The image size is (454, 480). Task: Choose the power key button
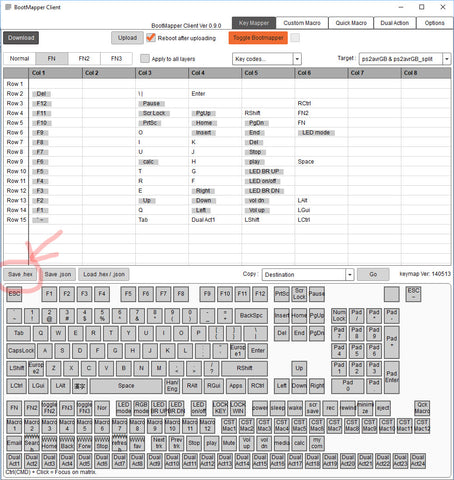coord(260,408)
